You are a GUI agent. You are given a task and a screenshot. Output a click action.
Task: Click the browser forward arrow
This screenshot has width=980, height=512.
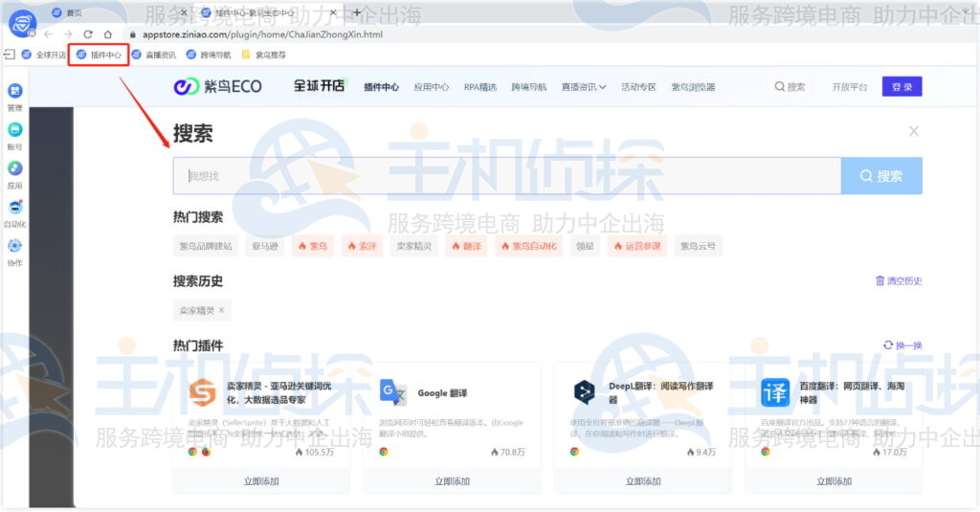pyautogui.click(x=68, y=34)
